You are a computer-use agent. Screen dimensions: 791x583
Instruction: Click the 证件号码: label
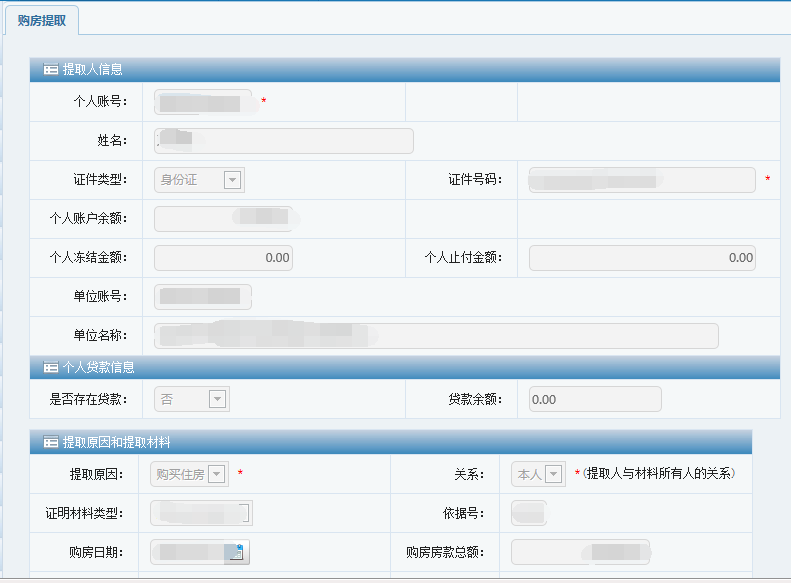click(475, 179)
